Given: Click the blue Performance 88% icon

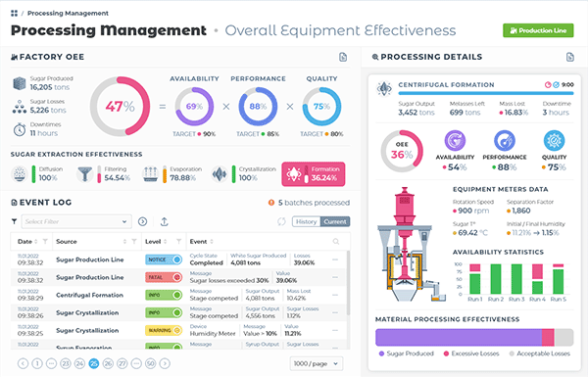Looking at the screenshot, I should tap(505, 141).
